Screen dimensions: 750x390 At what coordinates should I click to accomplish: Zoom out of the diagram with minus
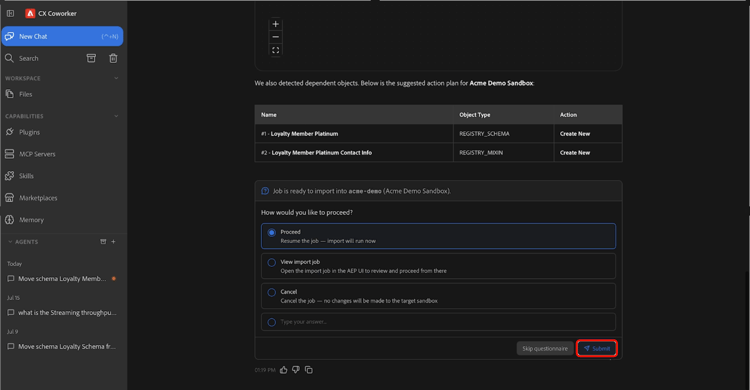(x=276, y=37)
